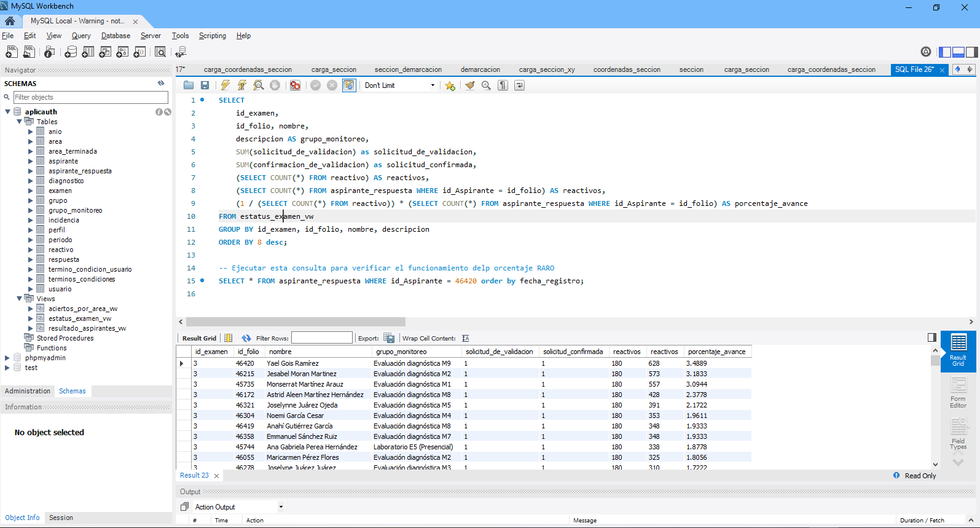Expand the phpmyadmin schema
The image size is (980, 528).
(x=7, y=358)
